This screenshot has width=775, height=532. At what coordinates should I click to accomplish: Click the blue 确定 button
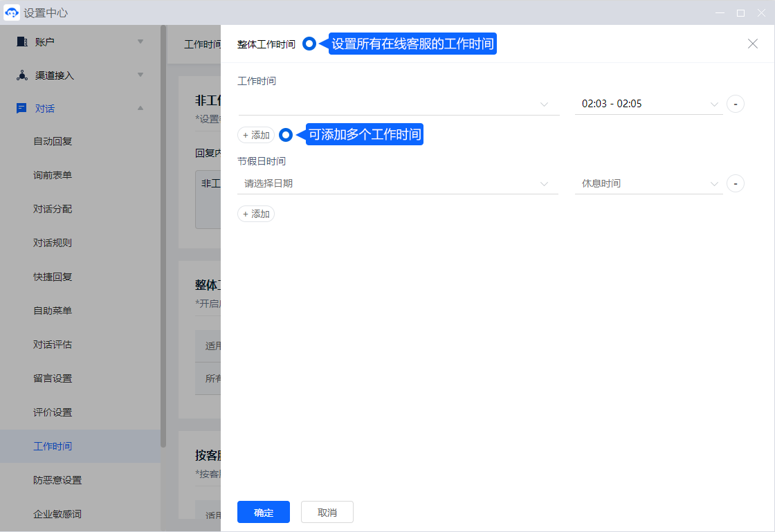point(263,513)
